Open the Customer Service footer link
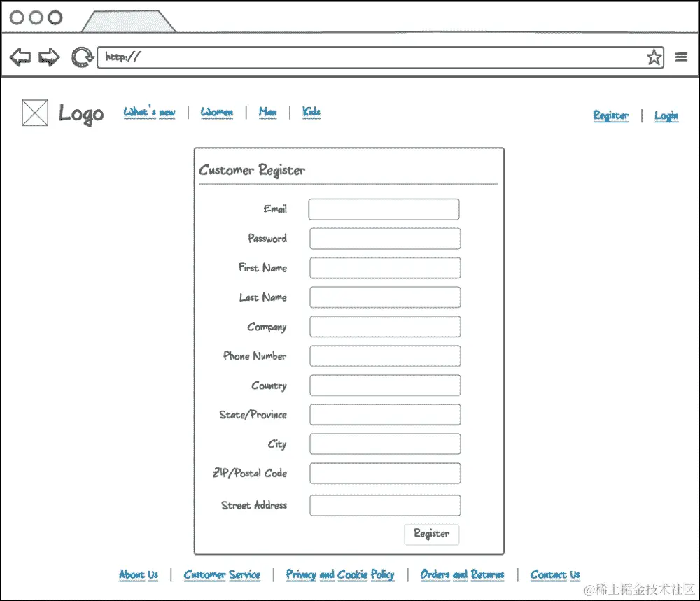The image size is (700, 601). coord(222,574)
